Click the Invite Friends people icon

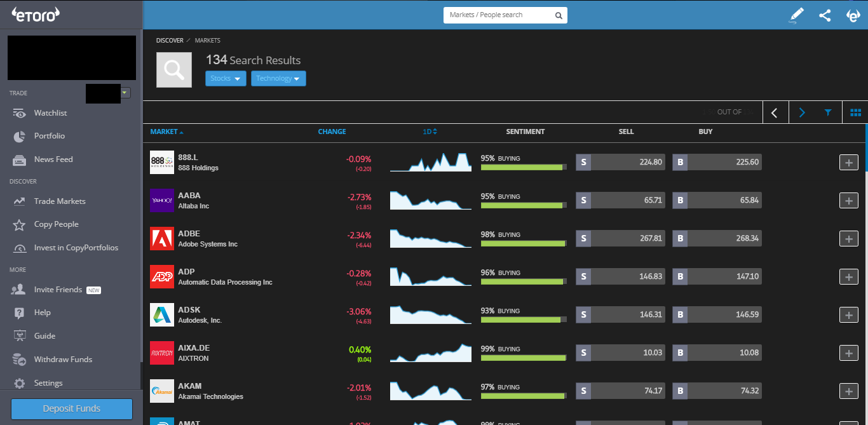18,290
